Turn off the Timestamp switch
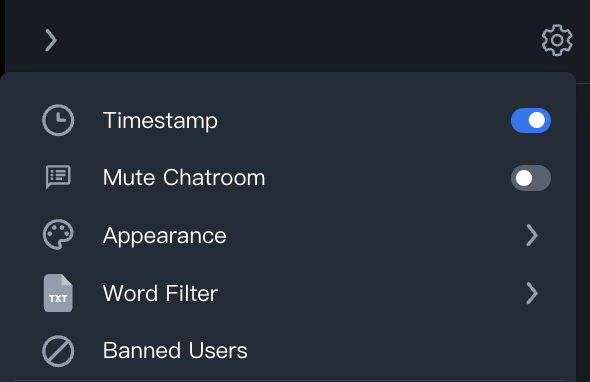The height and width of the screenshot is (382, 590). (x=531, y=120)
